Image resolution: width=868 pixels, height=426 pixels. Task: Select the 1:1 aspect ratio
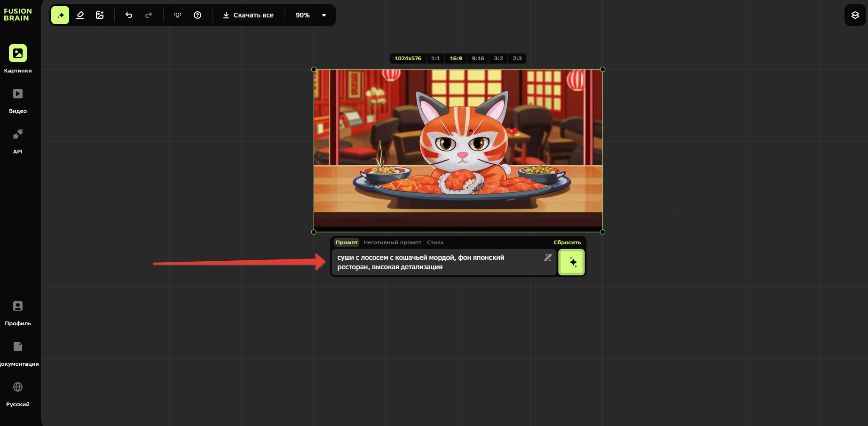point(435,58)
